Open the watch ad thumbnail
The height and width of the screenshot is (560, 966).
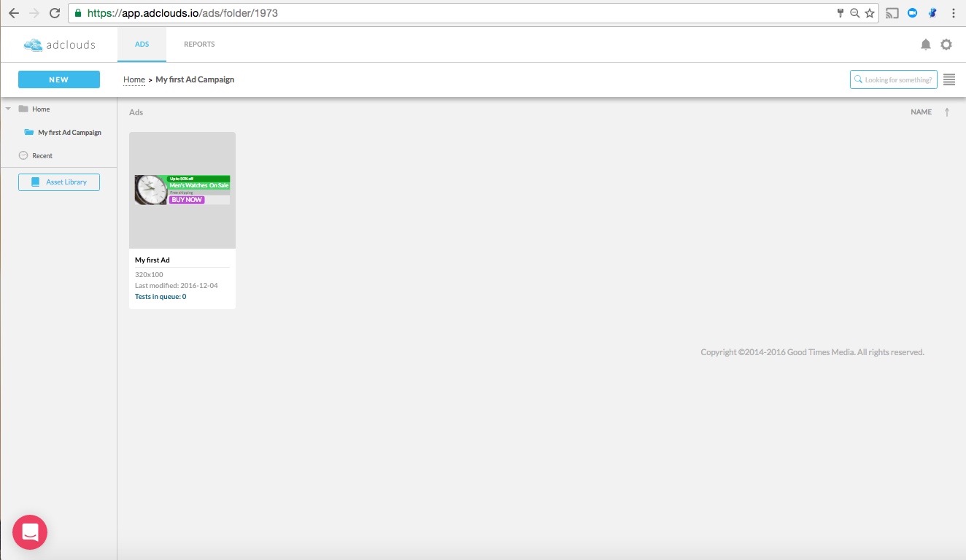(182, 190)
